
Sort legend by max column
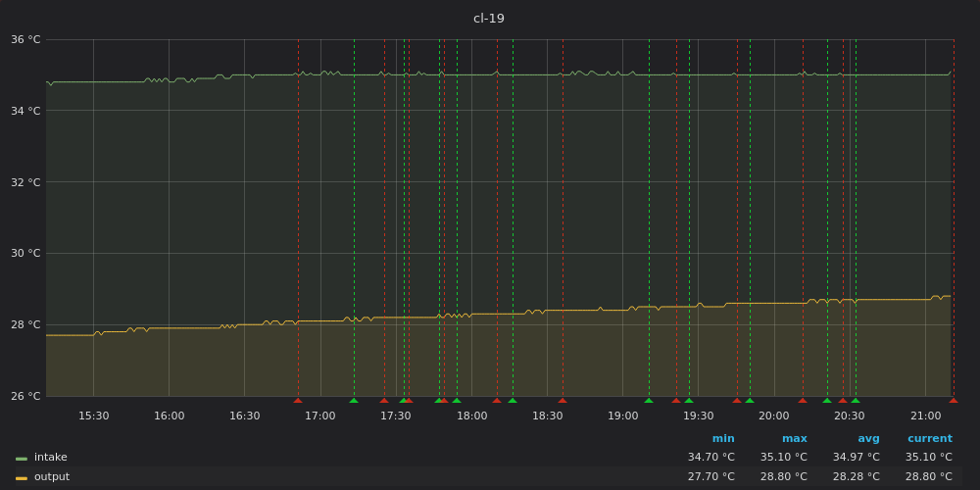[x=794, y=439]
